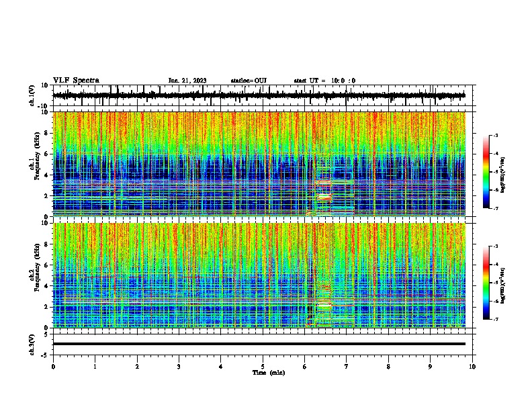
Task: Click the time axis tick label "5"
Action: tap(263, 367)
